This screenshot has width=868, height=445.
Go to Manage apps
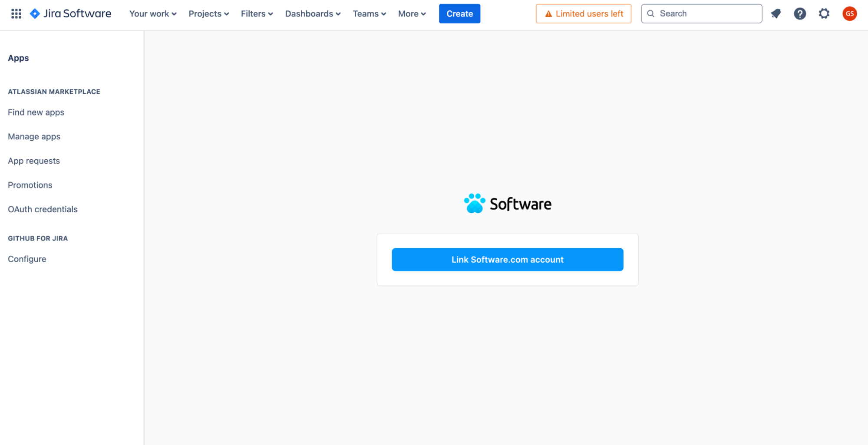pyautogui.click(x=34, y=136)
